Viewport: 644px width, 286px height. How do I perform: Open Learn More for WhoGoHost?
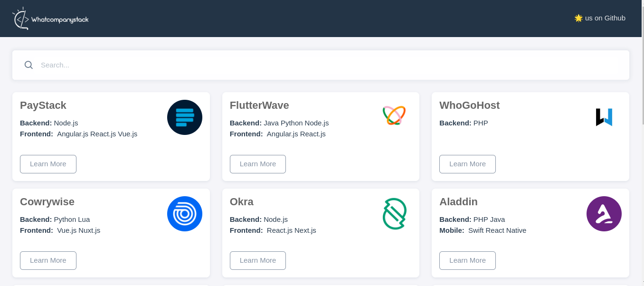(x=467, y=164)
